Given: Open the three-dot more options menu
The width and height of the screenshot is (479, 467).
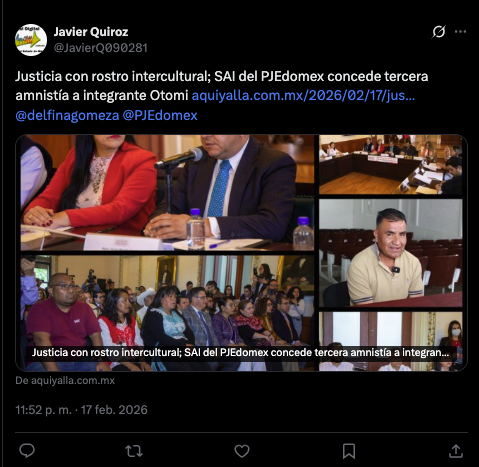Looking at the screenshot, I should 460,32.
